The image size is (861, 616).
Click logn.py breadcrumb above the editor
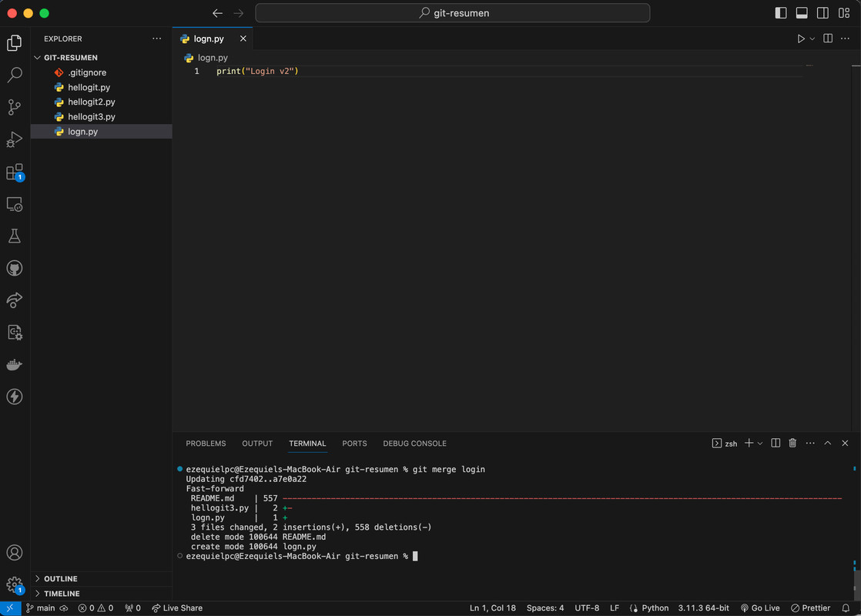point(206,58)
